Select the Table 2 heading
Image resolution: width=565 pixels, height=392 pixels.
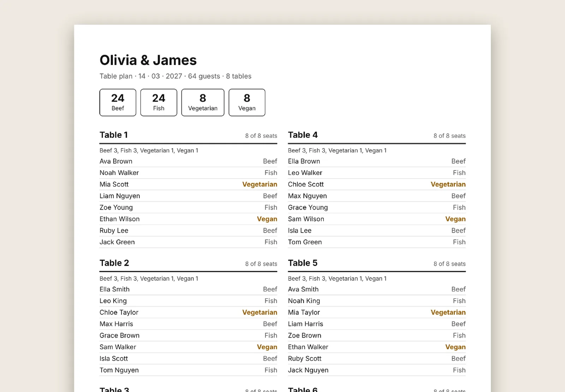click(x=114, y=263)
